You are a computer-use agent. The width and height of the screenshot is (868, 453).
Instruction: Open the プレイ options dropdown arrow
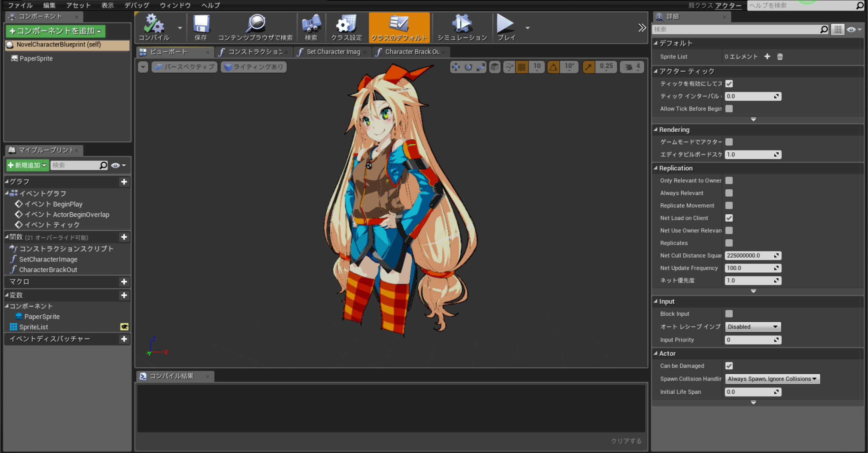tap(527, 28)
